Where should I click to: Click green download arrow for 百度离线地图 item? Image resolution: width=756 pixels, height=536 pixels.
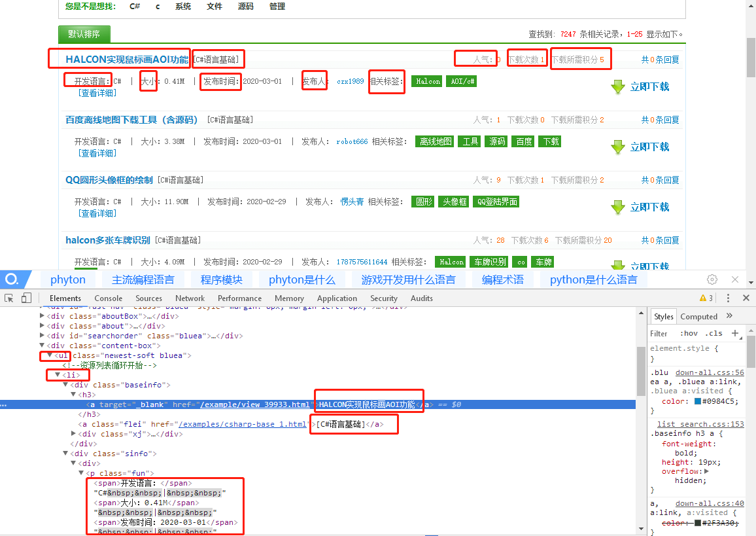click(x=617, y=147)
